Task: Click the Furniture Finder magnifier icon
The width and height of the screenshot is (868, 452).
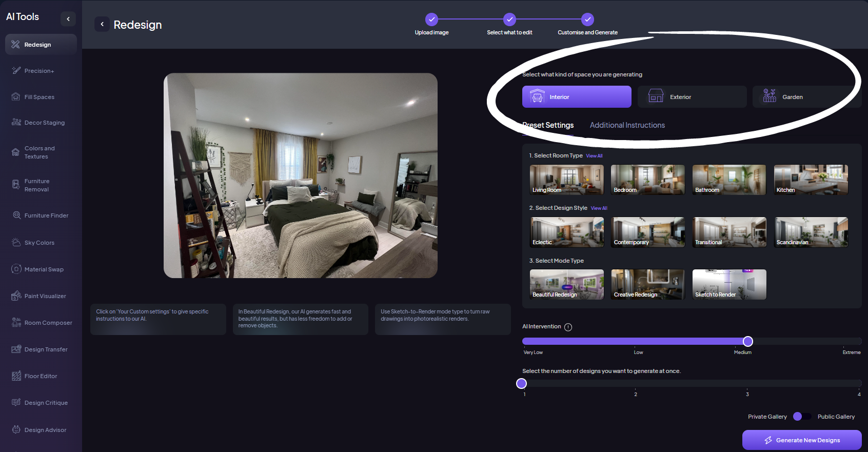Action: (16, 215)
